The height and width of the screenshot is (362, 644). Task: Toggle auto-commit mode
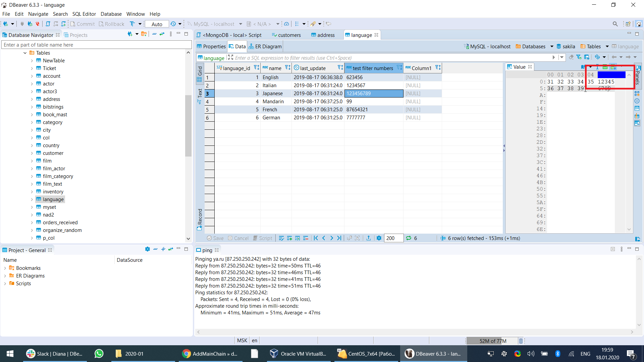click(157, 24)
